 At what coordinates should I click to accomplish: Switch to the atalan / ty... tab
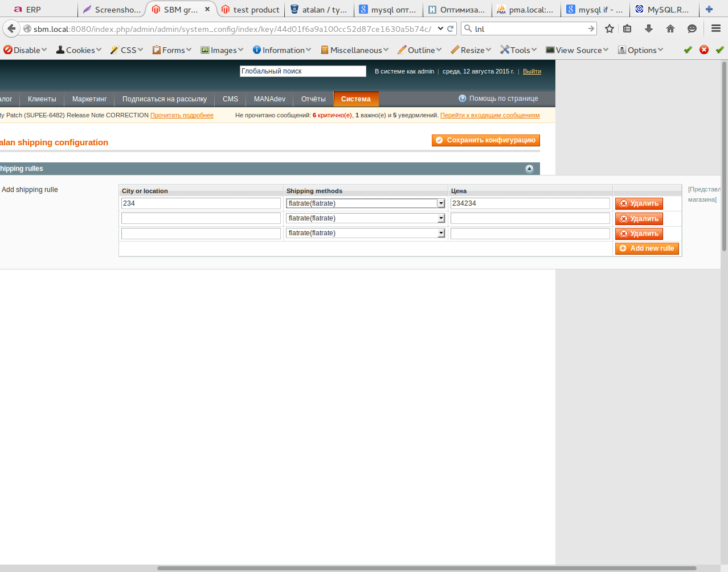319,9
